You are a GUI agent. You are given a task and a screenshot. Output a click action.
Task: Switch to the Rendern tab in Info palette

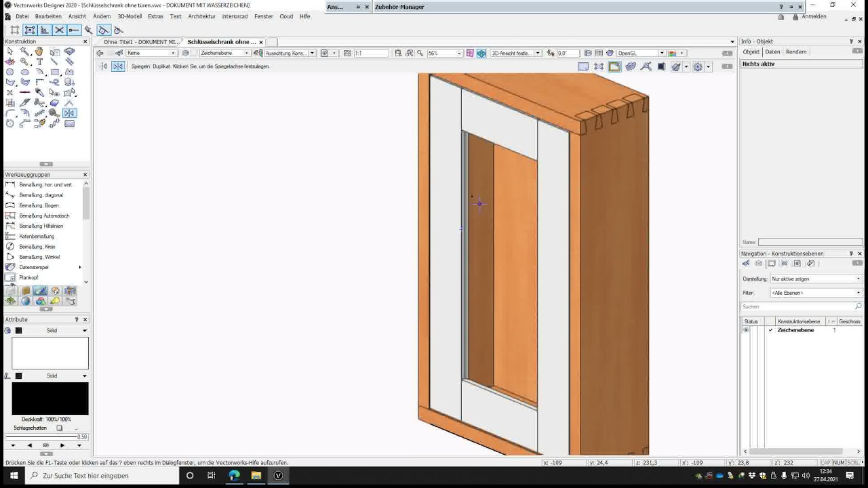pyautogui.click(x=796, y=52)
